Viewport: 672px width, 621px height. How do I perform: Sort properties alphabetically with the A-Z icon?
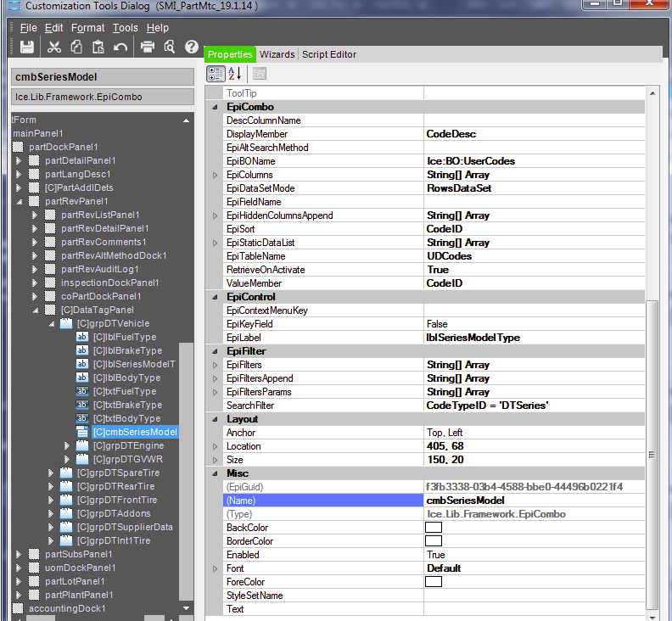pos(234,74)
